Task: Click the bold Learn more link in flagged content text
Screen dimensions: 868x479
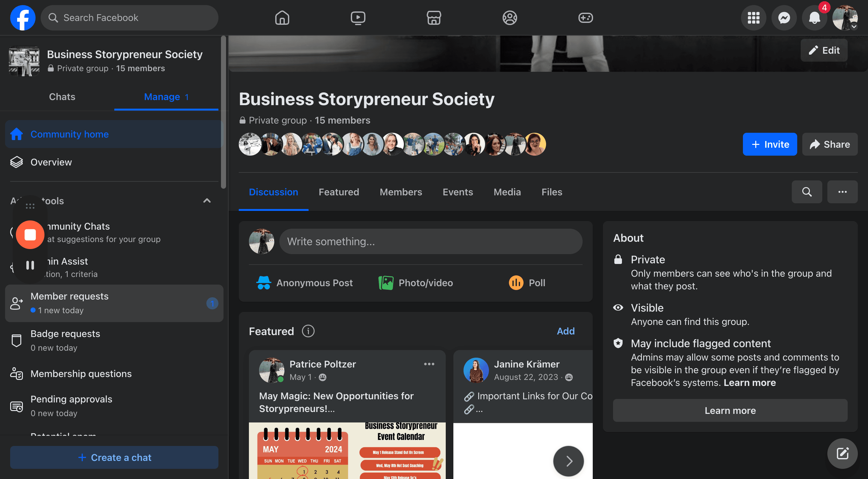Action: tap(750, 382)
